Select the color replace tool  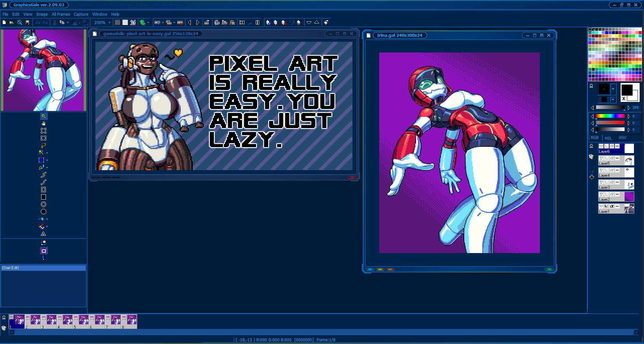42,227
